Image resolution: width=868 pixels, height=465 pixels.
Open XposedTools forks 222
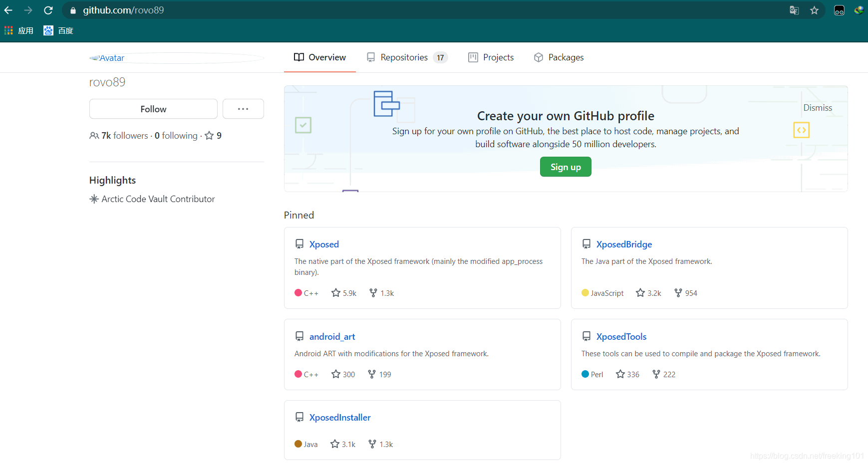pos(664,374)
